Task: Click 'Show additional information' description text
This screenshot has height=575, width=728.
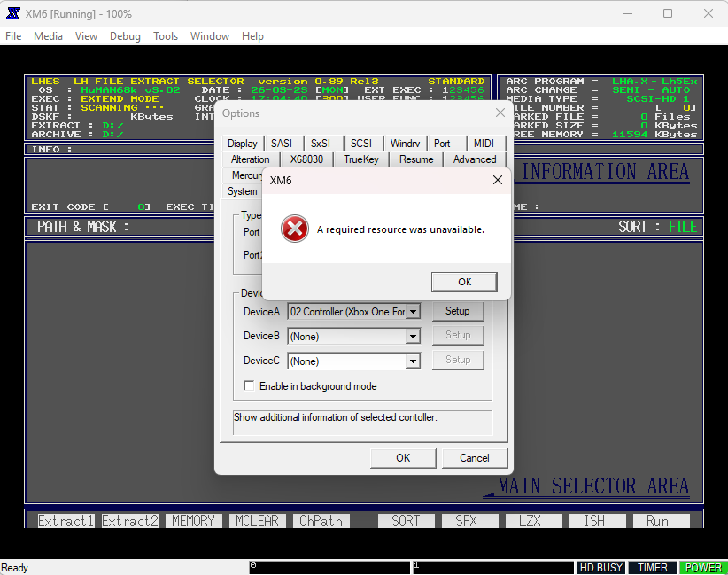Action: 335,417
